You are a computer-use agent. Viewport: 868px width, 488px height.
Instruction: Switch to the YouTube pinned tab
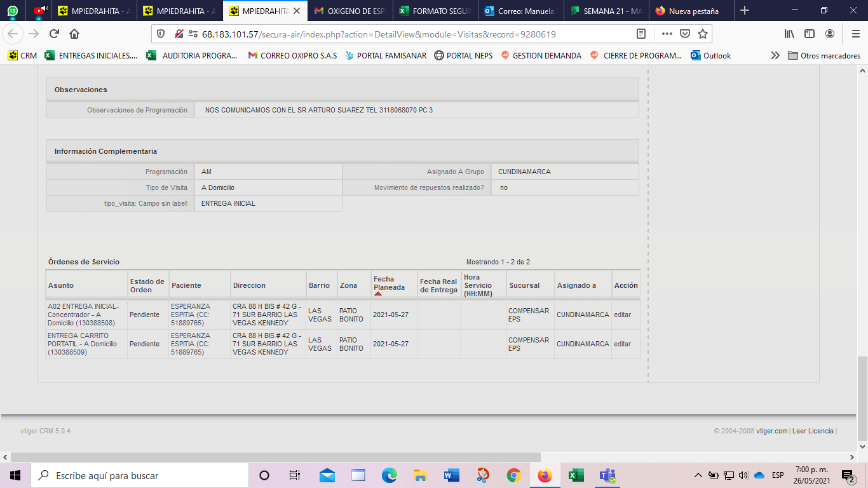click(x=40, y=11)
